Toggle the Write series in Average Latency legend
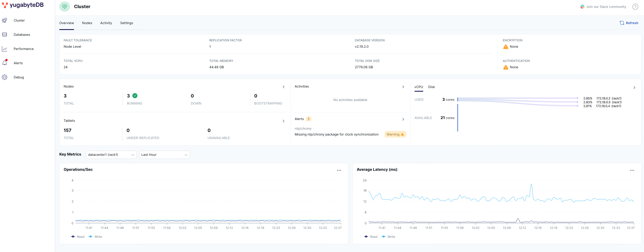Image resolution: width=644 pixels, height=252 pixels. click(x=388, y=237)
